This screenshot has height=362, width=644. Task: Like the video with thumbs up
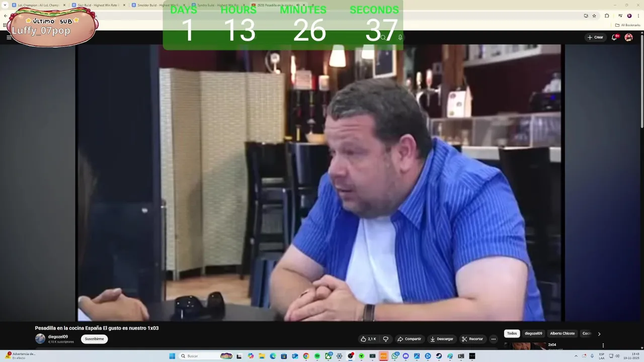point(369,339)
